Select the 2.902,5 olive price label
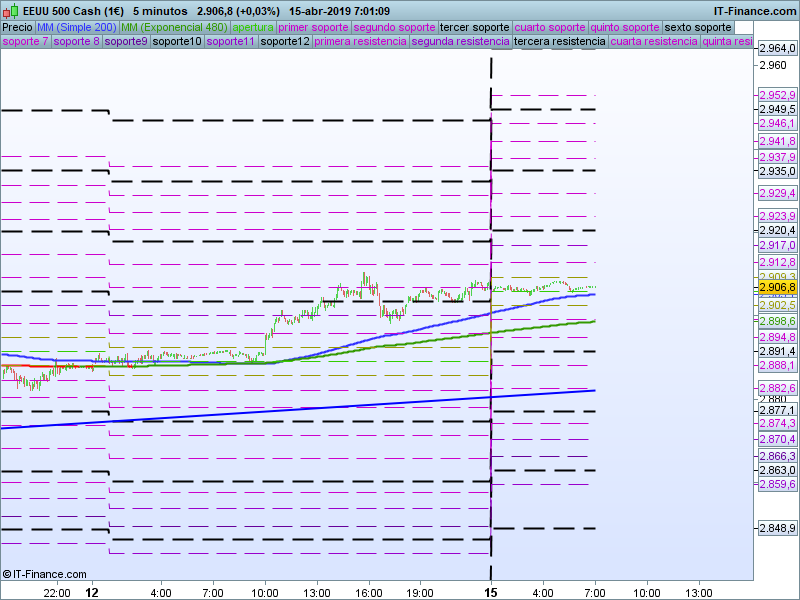The height and width of the screenshot is (600, 800). click(777, 305)
